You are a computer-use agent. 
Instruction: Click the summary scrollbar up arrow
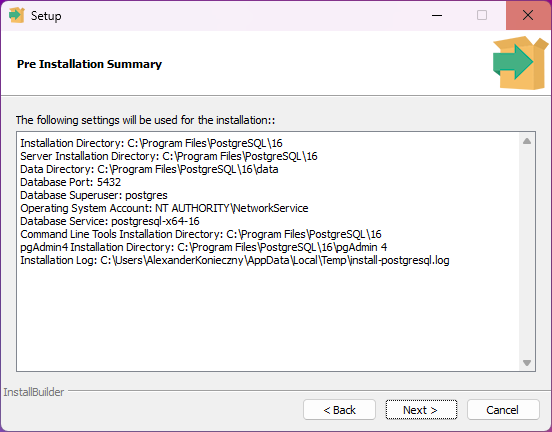coord(527,141)
